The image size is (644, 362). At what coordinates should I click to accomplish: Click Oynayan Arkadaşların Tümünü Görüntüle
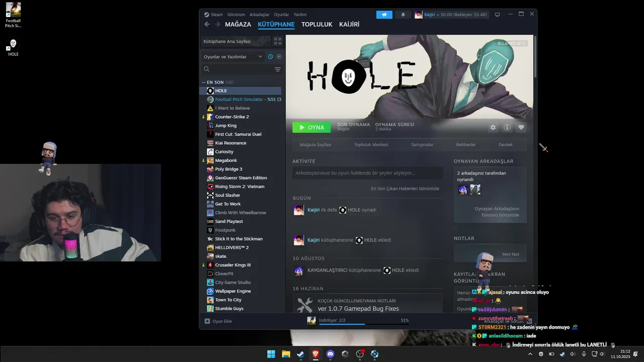[x=497, y=212]
